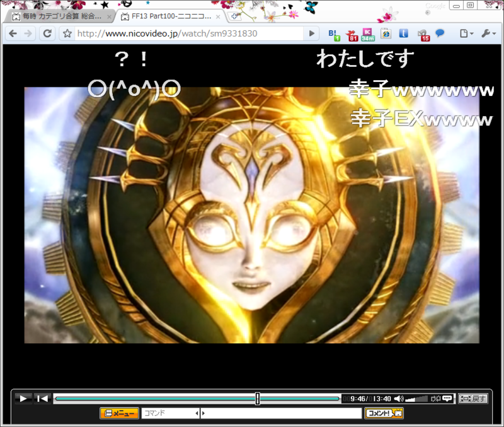Open a new browser tab
This screenshot has width=504, height=427.
[x=234, y=16]
